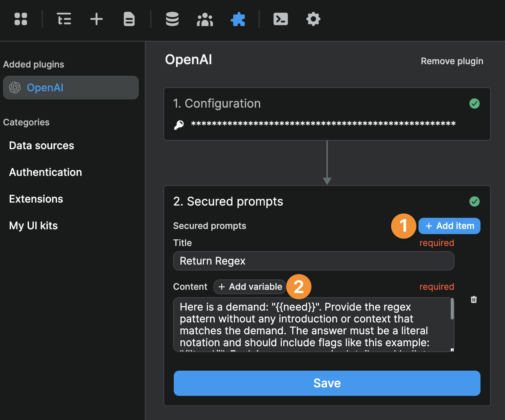Delete the secured prompt using the trash icon

(473, 299)
